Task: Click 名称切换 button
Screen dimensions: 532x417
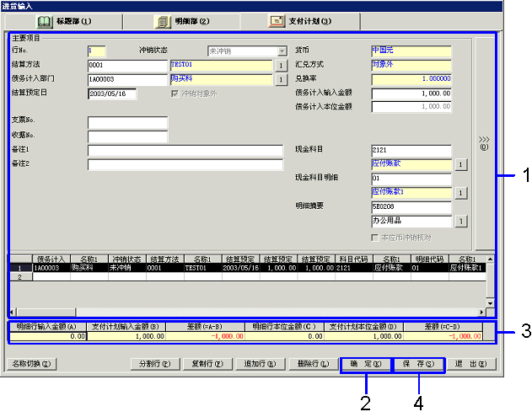Action: pyautogui.click(x=32, y=365)
